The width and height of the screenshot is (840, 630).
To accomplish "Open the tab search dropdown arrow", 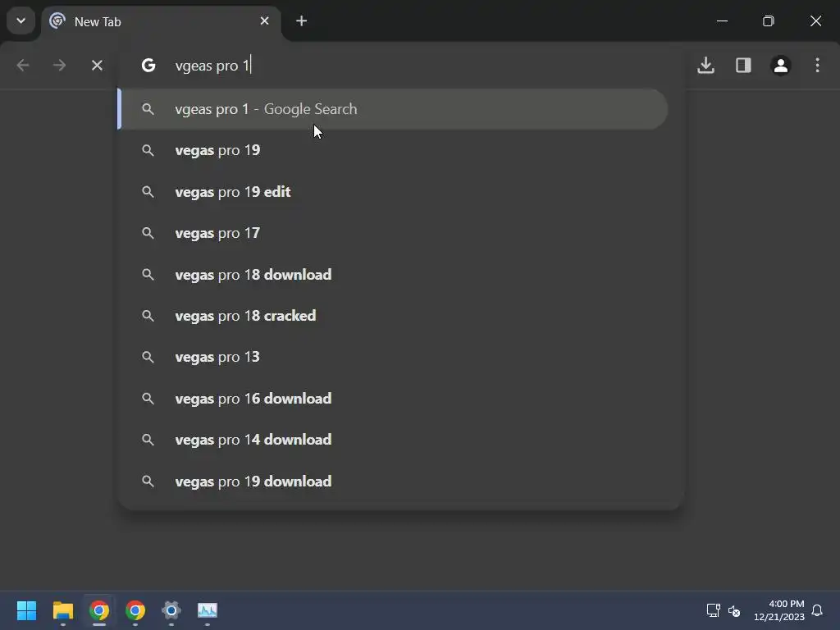I will coord(21,21).
